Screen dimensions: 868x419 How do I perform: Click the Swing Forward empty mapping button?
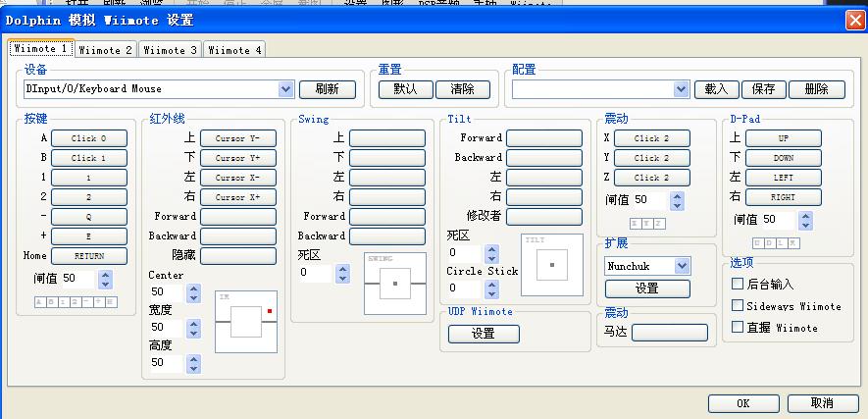click(387, 217)
